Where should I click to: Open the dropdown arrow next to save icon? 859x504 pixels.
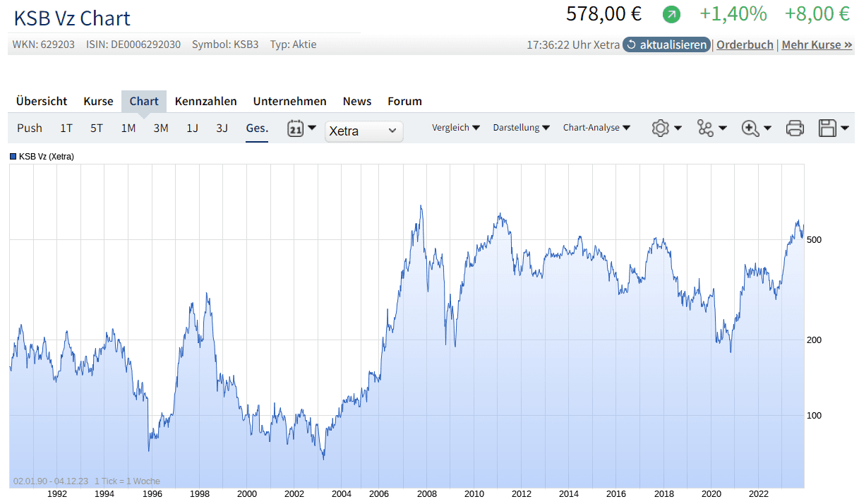(x=845, y=128)
